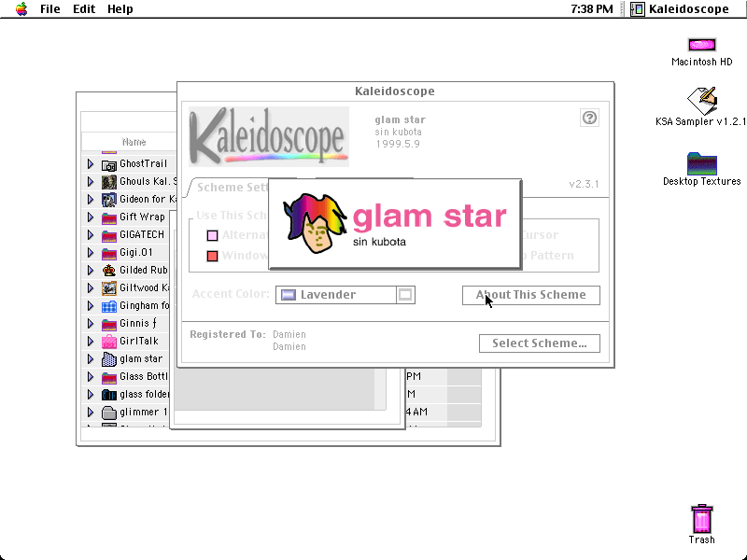Select the KSA Sampler v1.2.1 icon
Image resolution: width=747 pixels, height=560 pixels.
point(702,101)
